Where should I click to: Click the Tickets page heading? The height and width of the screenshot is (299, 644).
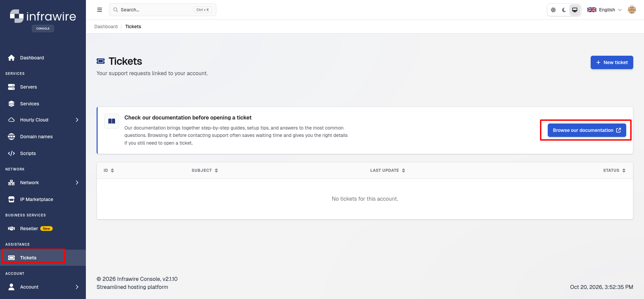[x=125, y=61]
